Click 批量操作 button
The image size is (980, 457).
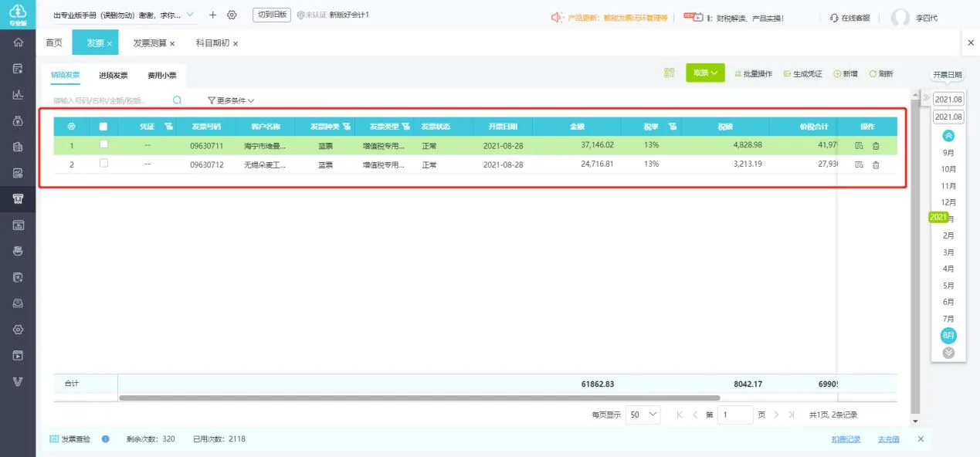point(752,73)
